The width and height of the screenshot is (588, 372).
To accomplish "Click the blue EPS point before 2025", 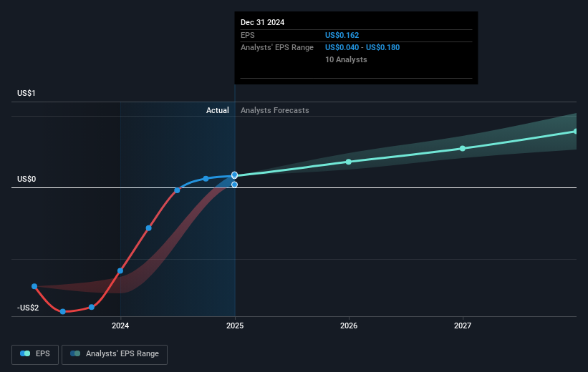I will coord(206,179).
